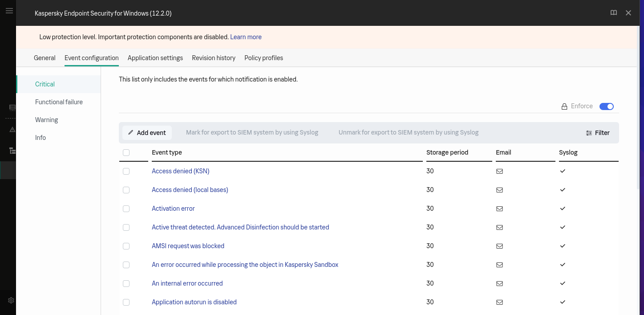Click email icon for Access denied (KSN)
The height and width of the screenshot is (315, 644).
click(x=499, y=171)
